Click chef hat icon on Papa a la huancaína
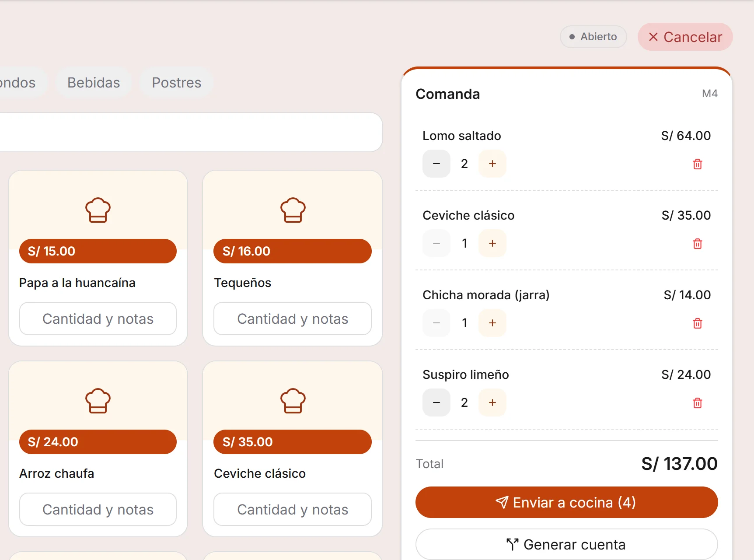 coord(98,210)
